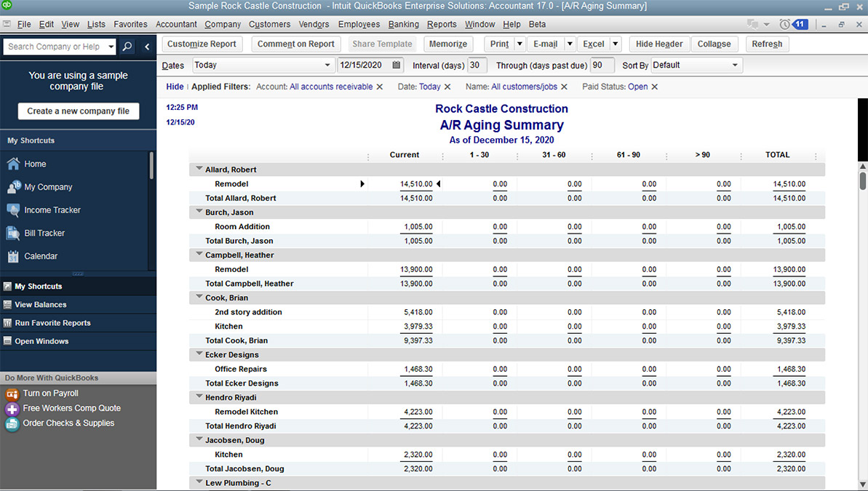Image resolution: width=868 pixels, height=491 pixels.
Task: Open the Reports menu
Action: tap(442, 24)
